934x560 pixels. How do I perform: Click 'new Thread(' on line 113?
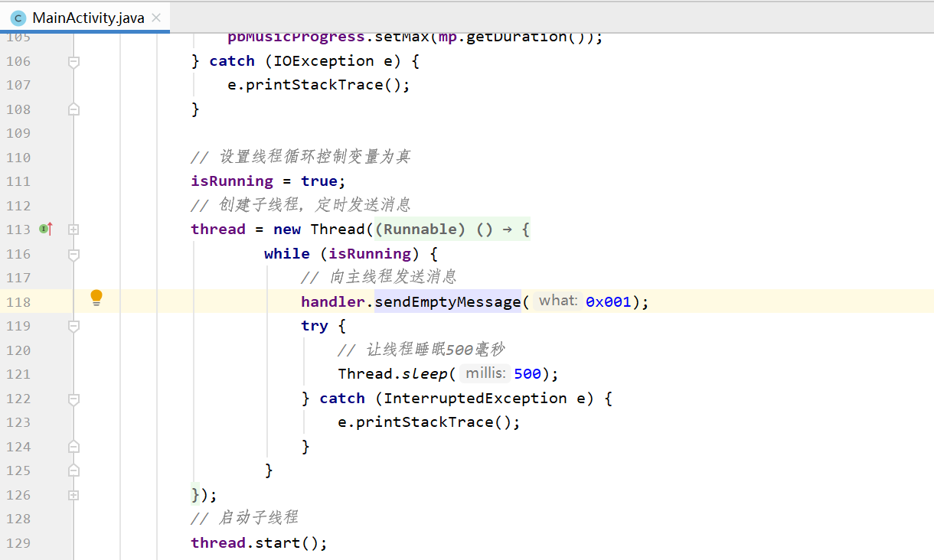[x=324, y=230]
